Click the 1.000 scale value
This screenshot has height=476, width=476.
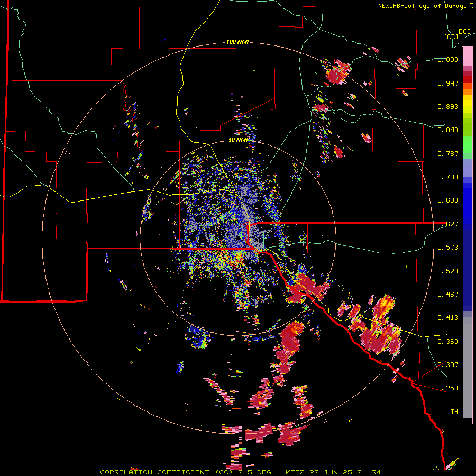[448, 59]
